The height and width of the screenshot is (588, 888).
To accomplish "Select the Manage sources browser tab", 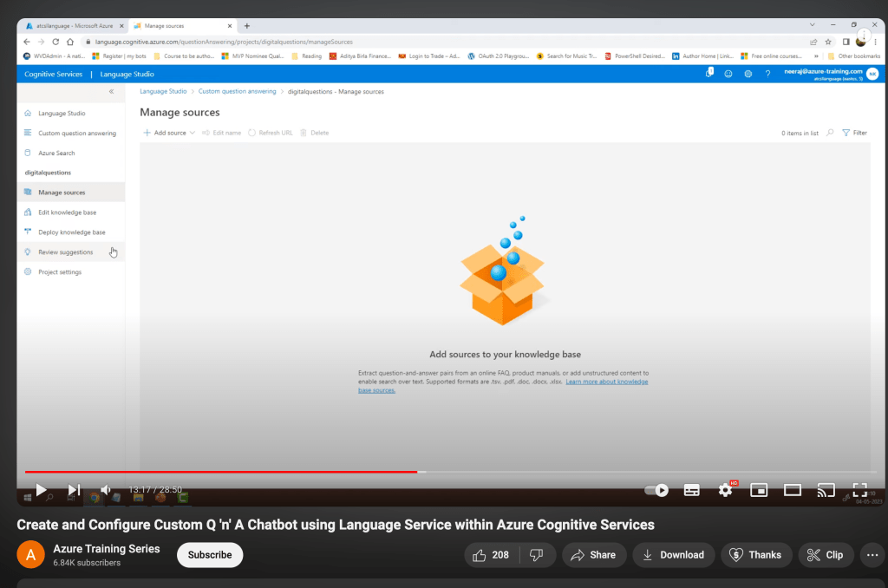I will point(180,25).
